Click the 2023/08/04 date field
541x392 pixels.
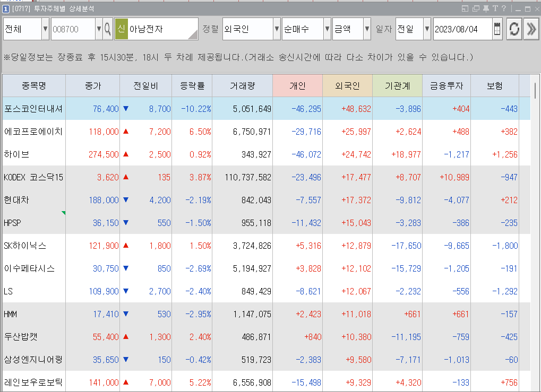[x=462, y=29]
